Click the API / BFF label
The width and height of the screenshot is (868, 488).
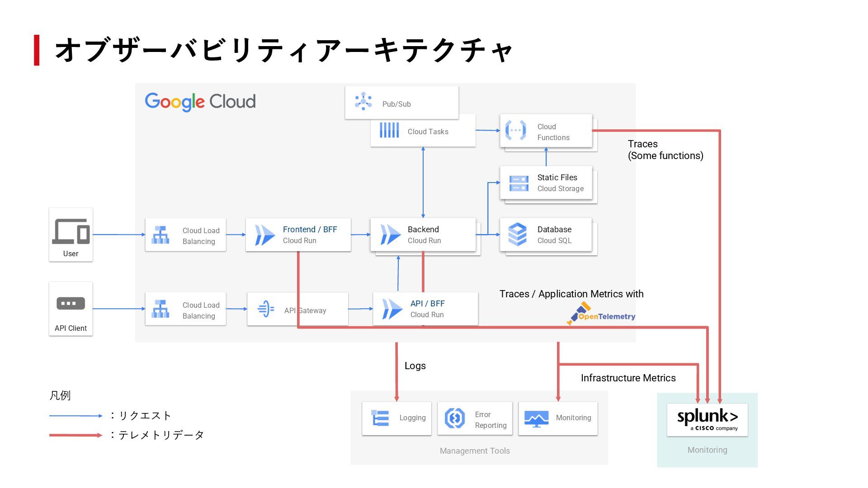point(427,304)
